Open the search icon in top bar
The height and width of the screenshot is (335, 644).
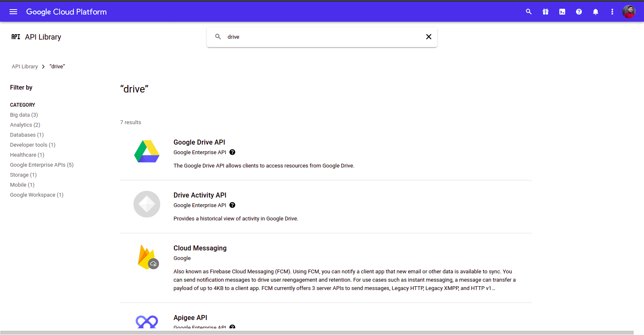click(529, 12)
